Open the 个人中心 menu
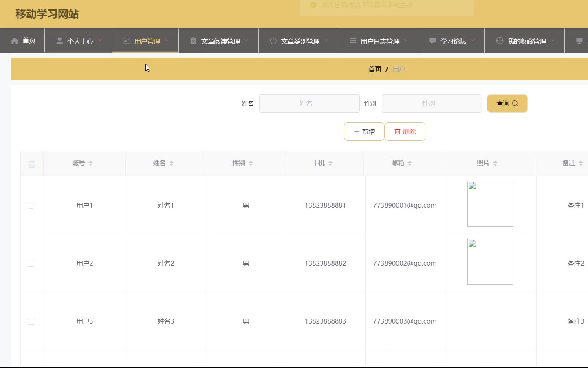Viewport: 588px width, 368px height. tap(78, 40)
